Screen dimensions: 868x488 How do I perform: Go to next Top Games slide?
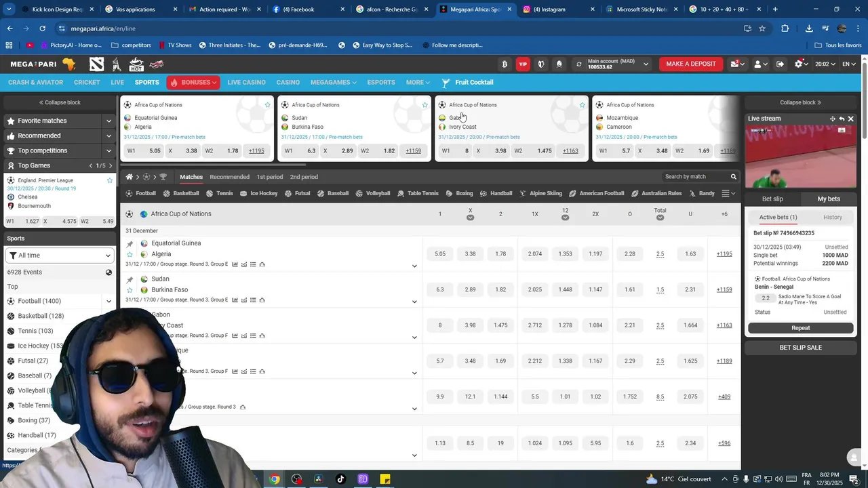111,165
